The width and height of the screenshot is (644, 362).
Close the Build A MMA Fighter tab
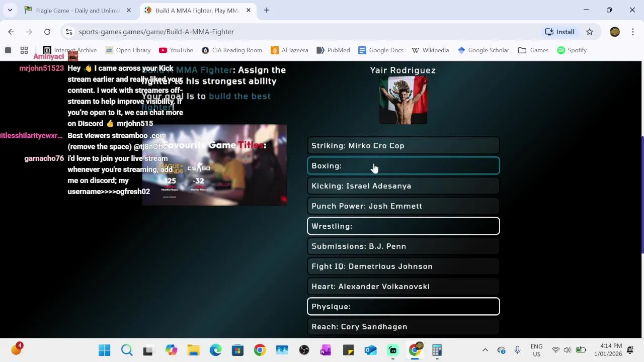point(249,10)
